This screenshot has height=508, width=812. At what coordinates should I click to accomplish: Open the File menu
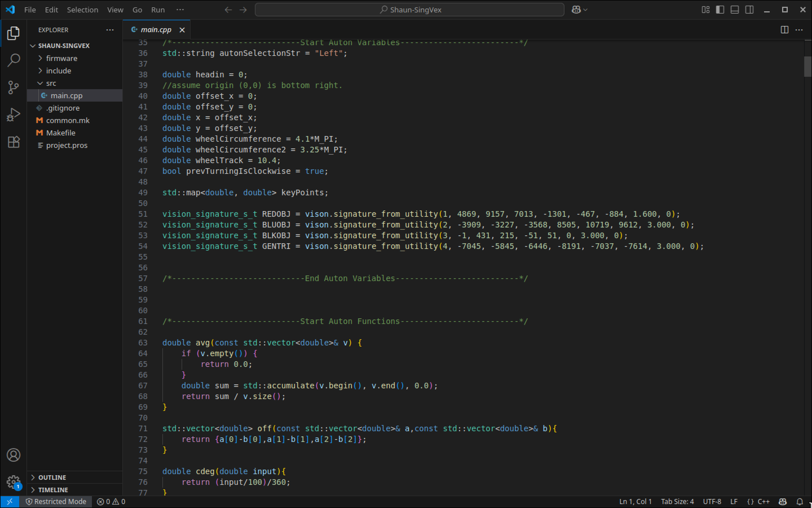(x=30, y=10)
